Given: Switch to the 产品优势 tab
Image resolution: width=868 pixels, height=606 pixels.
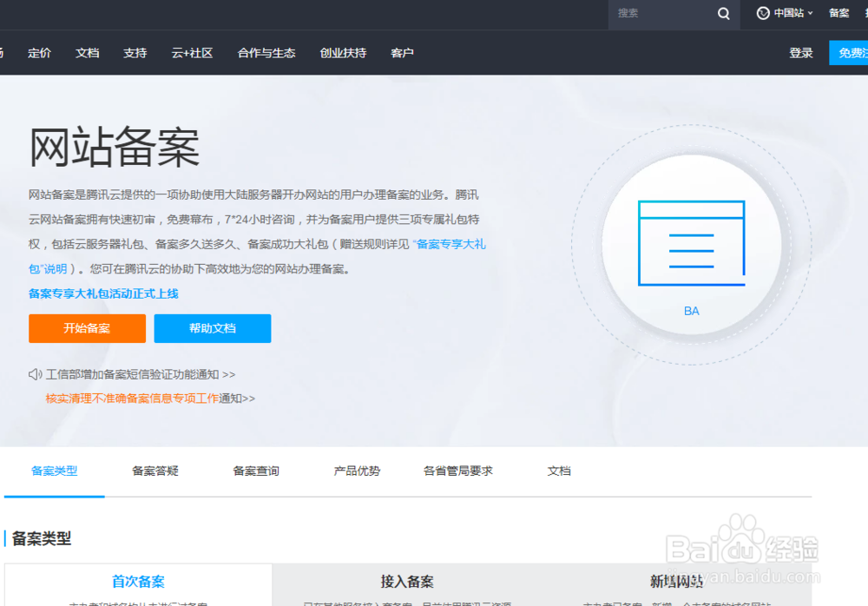Looking at the screenshot, I should click(x=357, y=471).
